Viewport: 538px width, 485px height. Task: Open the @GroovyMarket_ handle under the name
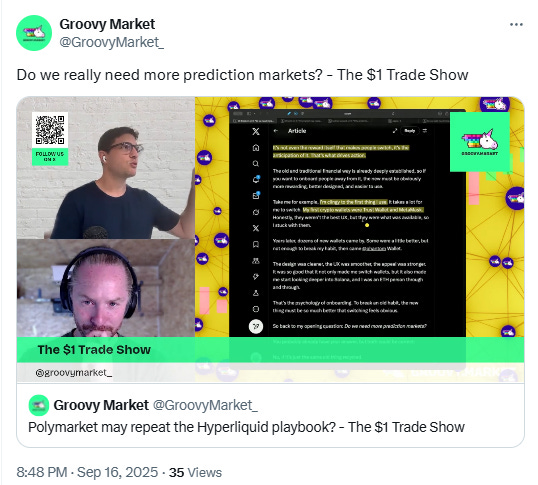click(x=112, y=42)
